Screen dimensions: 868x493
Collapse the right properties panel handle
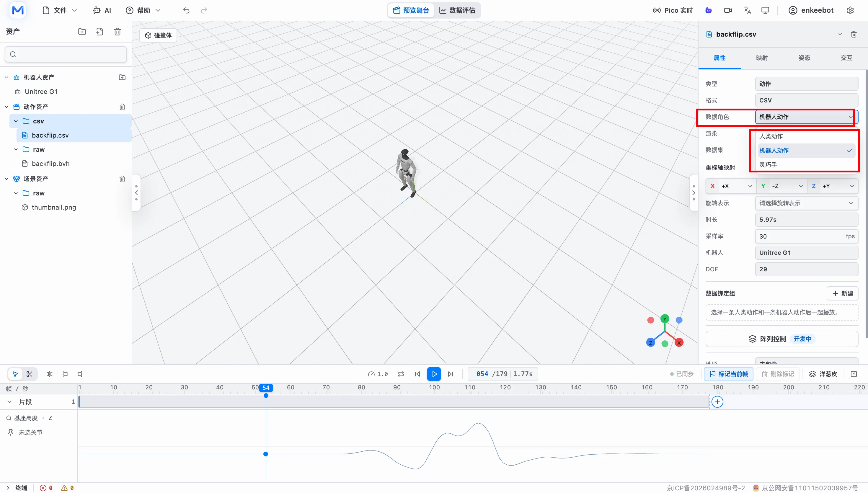(x=694, y=193)
